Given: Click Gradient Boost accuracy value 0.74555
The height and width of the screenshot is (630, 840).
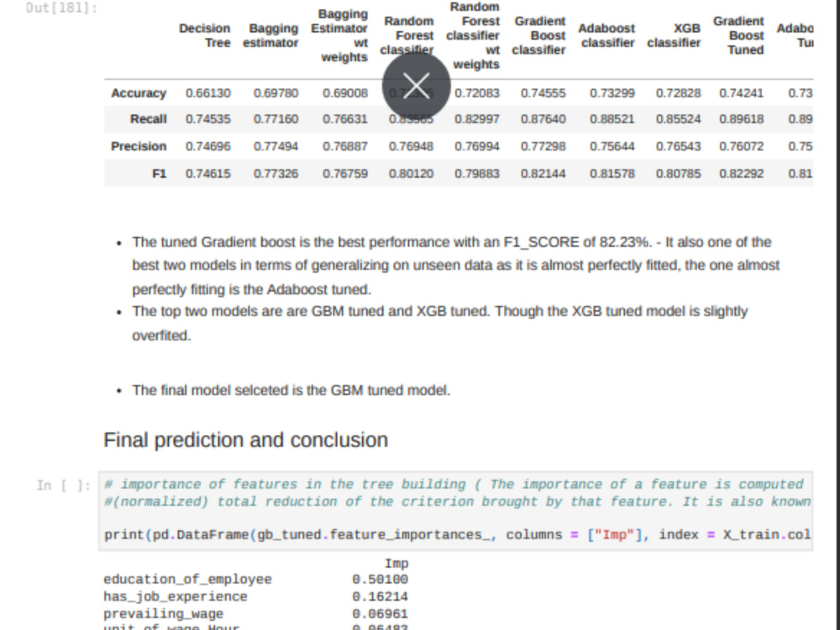Looking at the screenshot, I should (543, 93).
